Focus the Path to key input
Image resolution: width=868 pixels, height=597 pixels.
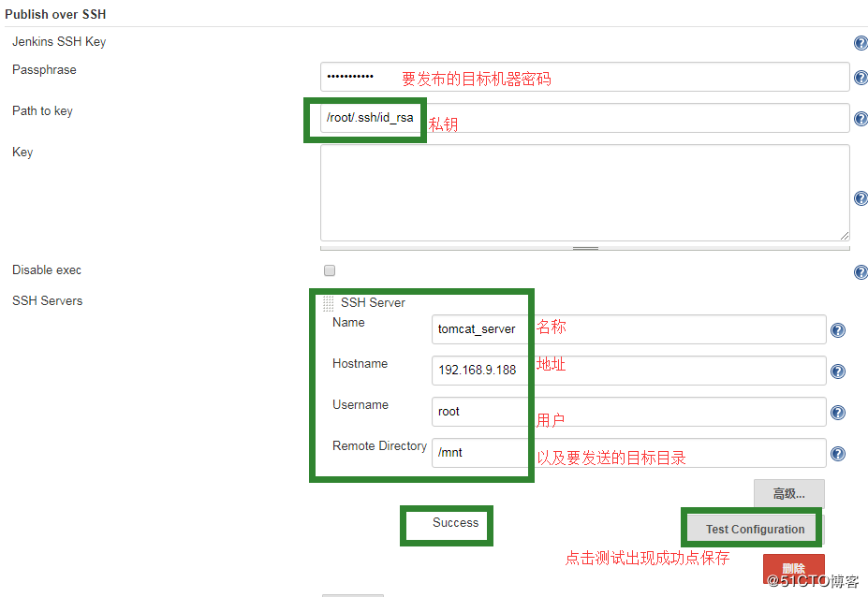[584, 118]
